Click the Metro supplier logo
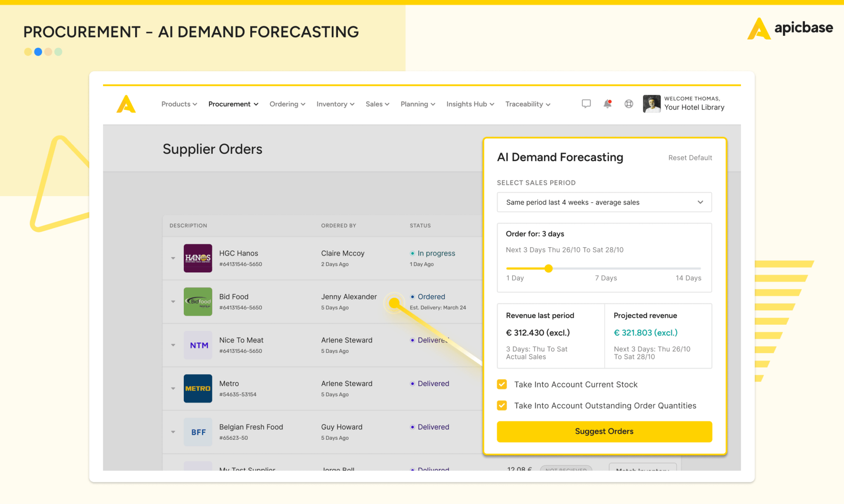The width and height of the screenshot is (844, 504). click(198, 388)
